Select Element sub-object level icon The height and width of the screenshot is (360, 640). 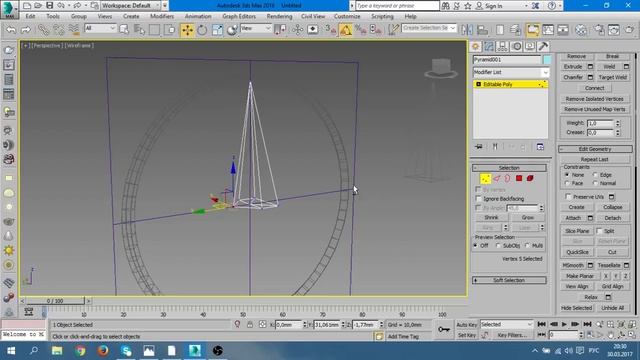tap(530, 178)
